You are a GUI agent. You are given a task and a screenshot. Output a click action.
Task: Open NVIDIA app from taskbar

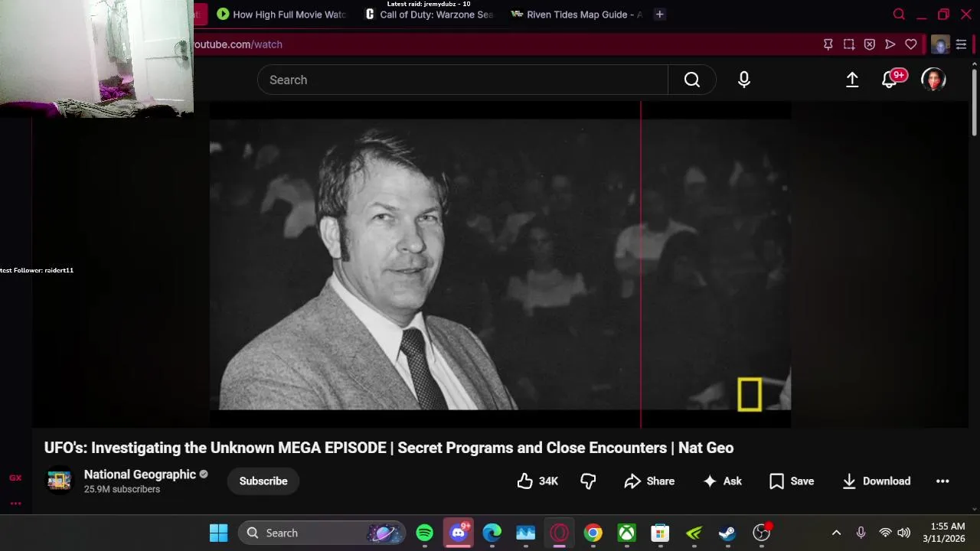coord(694,533)
